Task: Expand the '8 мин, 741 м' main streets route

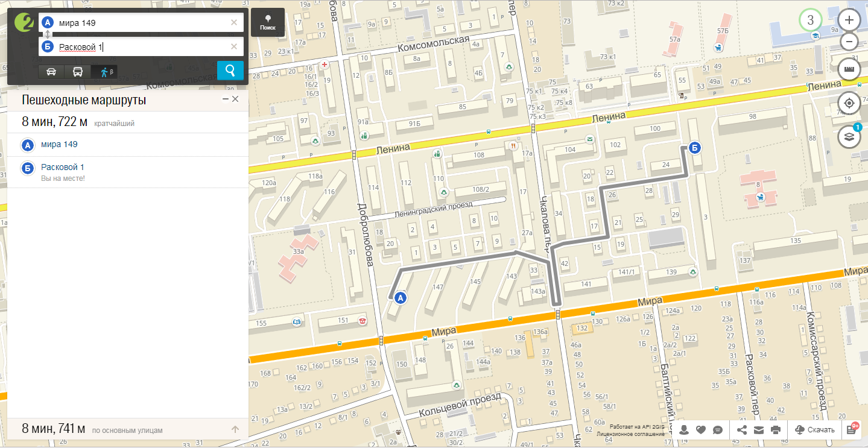Action: (128, 430)
